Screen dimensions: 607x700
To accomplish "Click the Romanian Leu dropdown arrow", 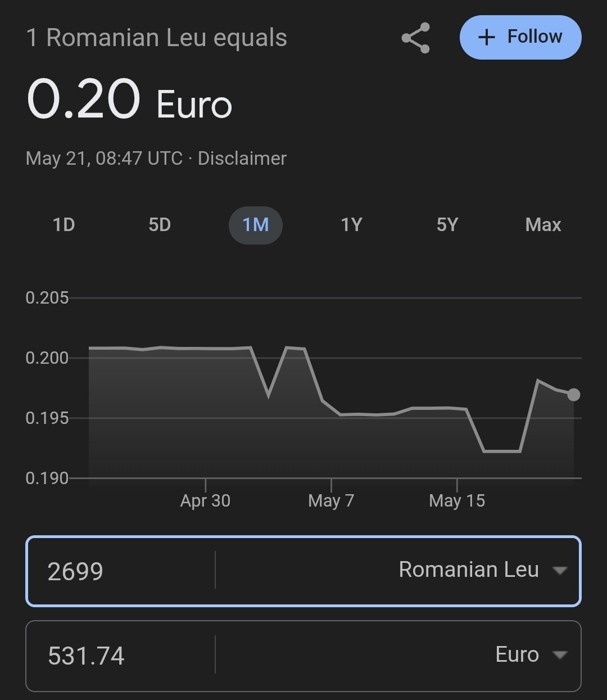I will (x=560, y=571).
